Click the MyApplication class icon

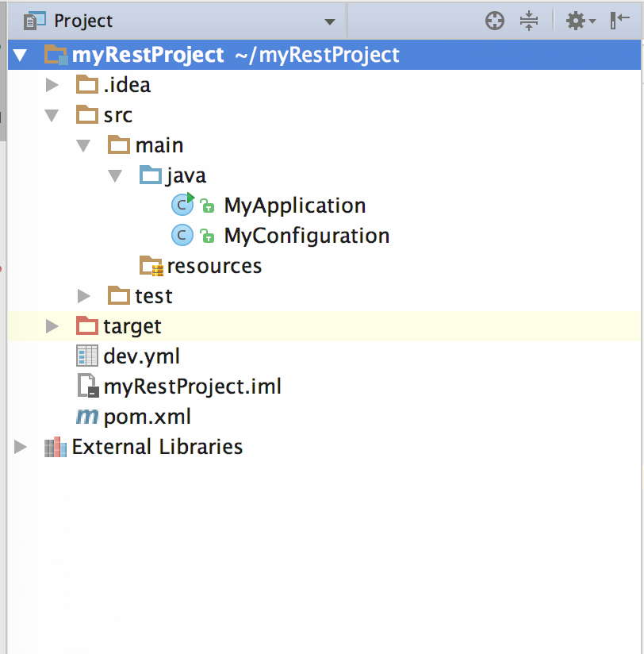click(182, 206)
